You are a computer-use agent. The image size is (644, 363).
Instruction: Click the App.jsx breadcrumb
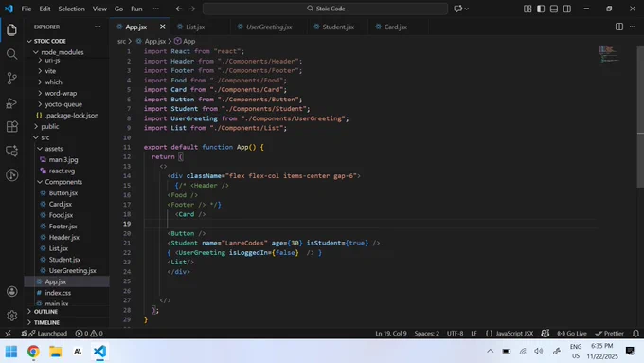[x=154, y=41]
